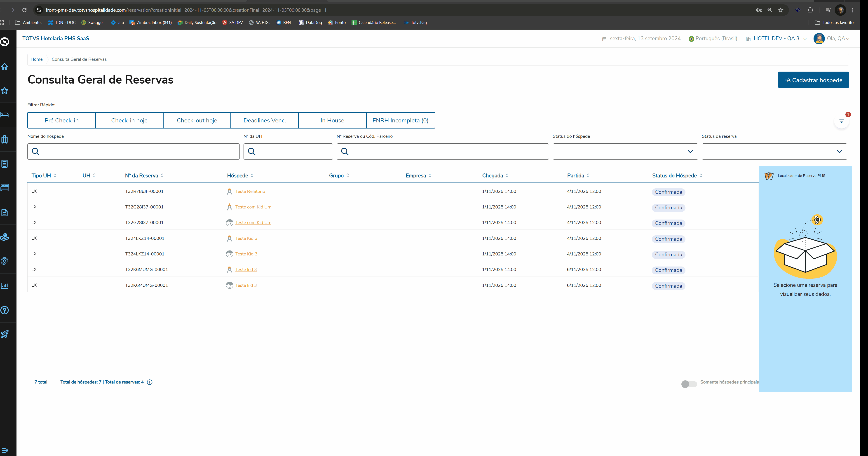Expand the Status do hóspede dropdown
Image resolution: width=868 pixels, height=456 pixels.
click(625, 152)
